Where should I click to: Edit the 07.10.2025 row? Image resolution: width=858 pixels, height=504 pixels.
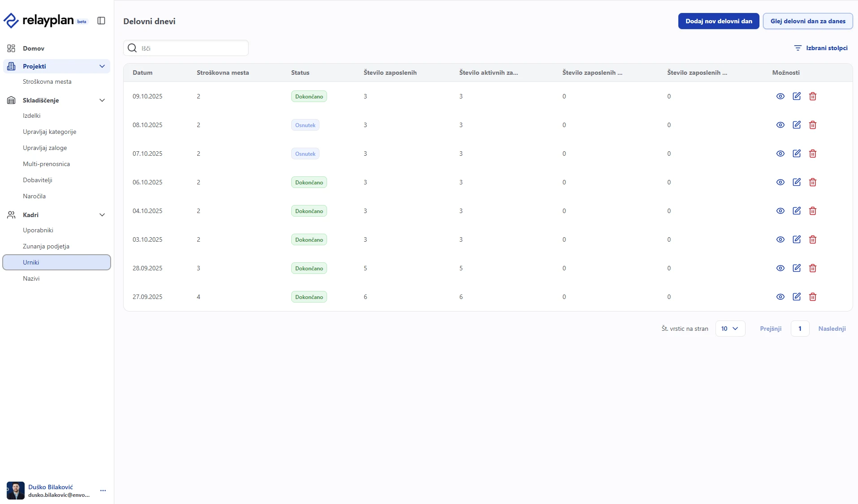pos(797,154)
